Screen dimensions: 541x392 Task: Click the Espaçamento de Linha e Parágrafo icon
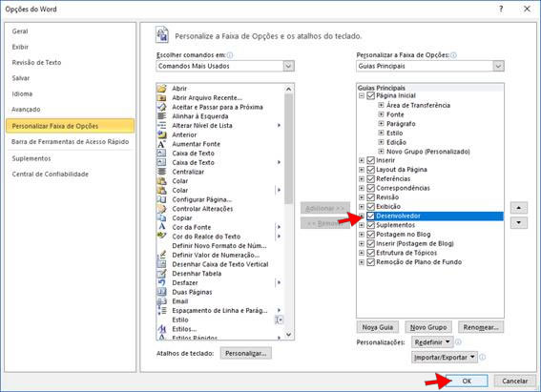[161, 311]
